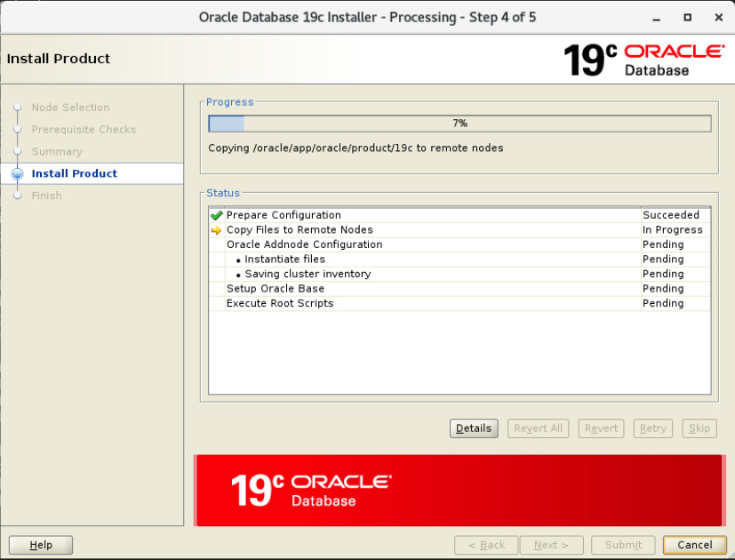Image resolution: width=735 pixels, height=560 pixels.
Task: Maximize the installer window
Action: pyautogui.click(x=687, y=18)
